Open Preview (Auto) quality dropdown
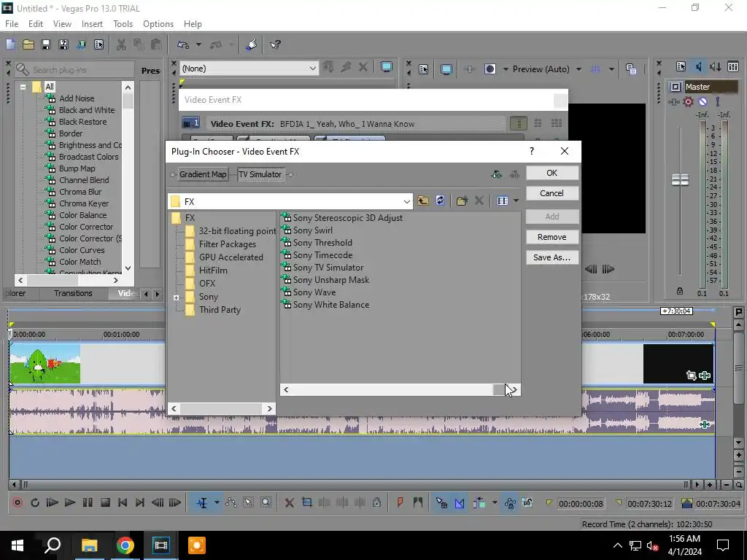 click(578, 69)
